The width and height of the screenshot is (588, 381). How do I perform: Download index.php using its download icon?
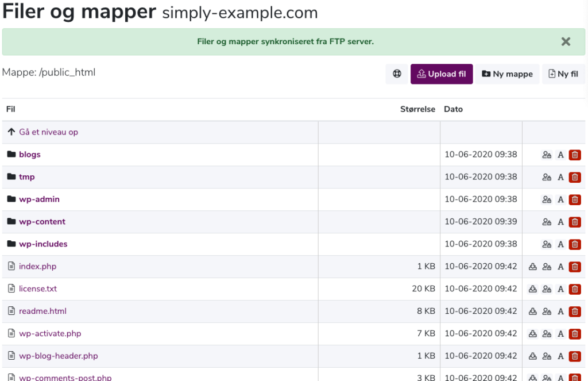(x=533, y=267)
